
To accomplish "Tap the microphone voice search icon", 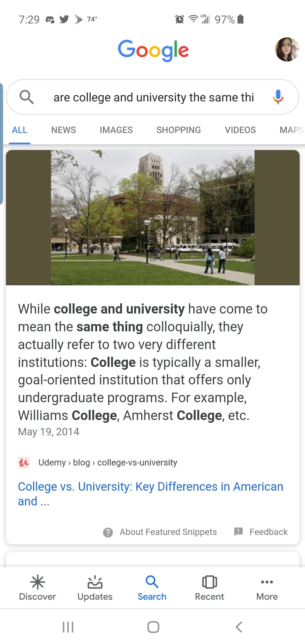I will 278,97.
